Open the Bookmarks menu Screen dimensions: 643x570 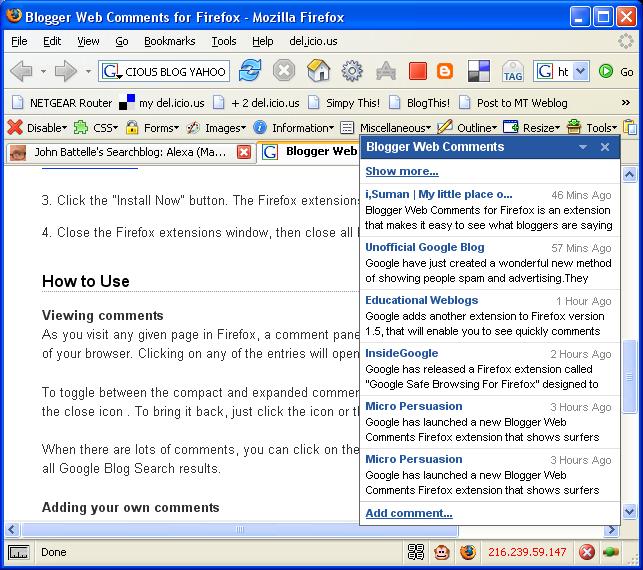(169, 41)
